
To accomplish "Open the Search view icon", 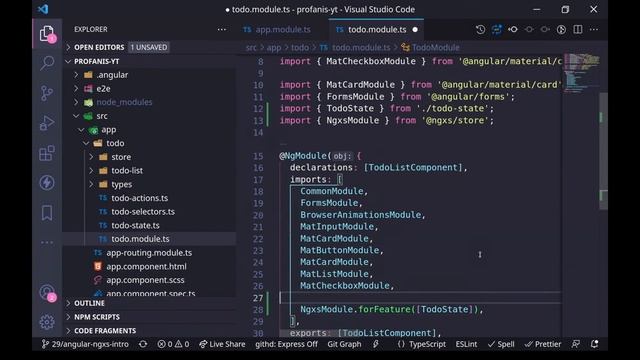I will (47, 63).
